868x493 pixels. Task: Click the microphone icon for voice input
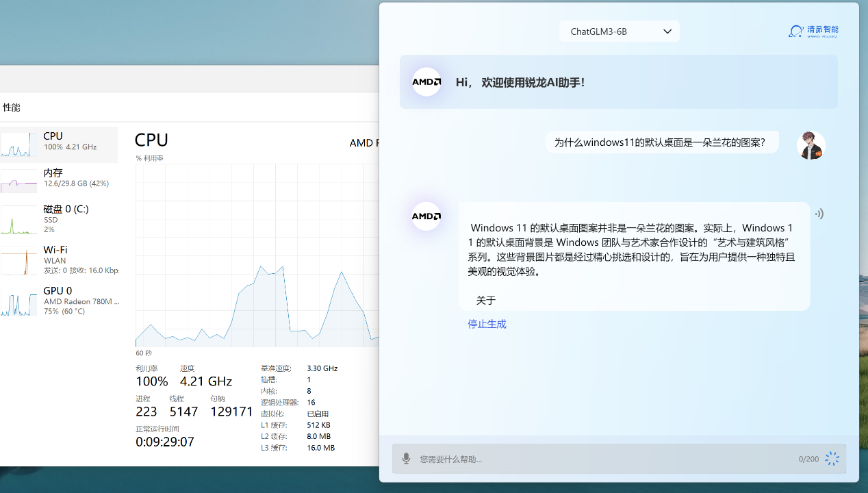coord(405,459)
